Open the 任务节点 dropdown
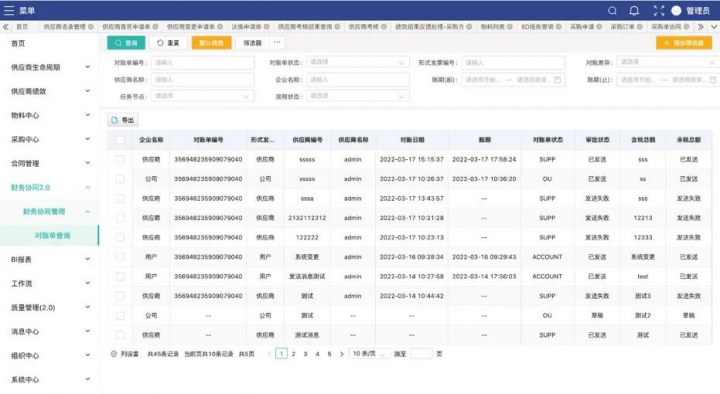Image resolution: width=720 pixels, height=394 pixels. click(x=202, y=96)
